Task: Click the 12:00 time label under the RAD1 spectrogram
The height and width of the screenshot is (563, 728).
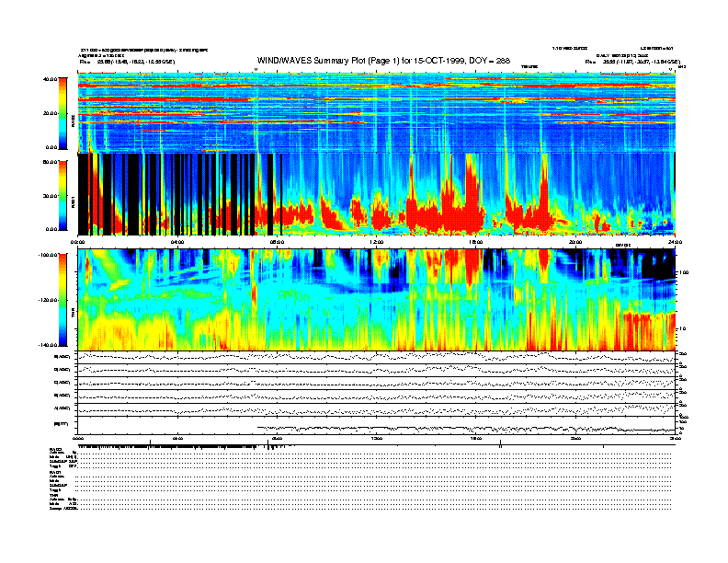Action: point(377,242)
